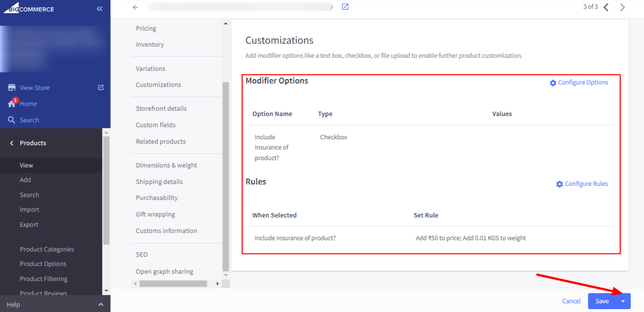
Task: Cancel the product edits
Action: 571,301
